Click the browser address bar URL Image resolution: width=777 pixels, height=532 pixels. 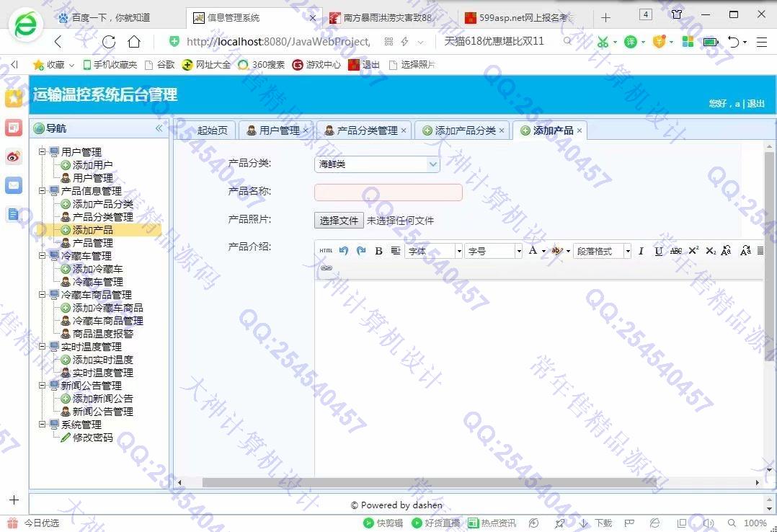[278, 42]
